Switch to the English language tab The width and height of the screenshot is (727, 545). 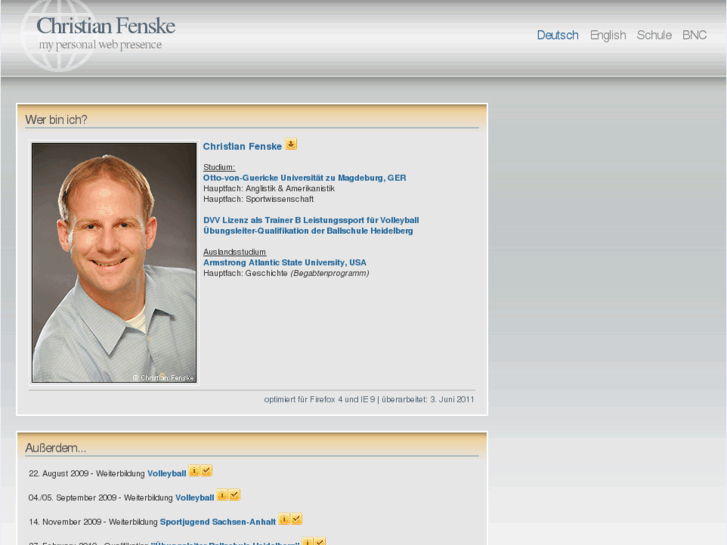pos(608,35)
